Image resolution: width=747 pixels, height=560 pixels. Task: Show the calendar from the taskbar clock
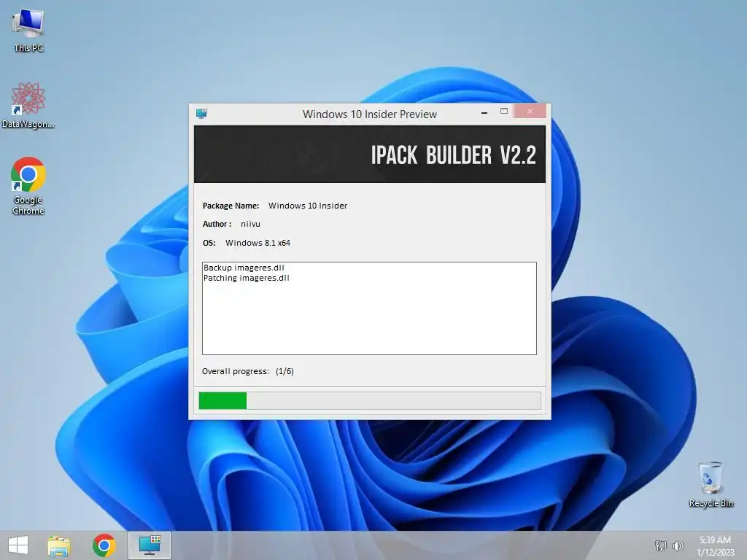[x=715, y=545]
